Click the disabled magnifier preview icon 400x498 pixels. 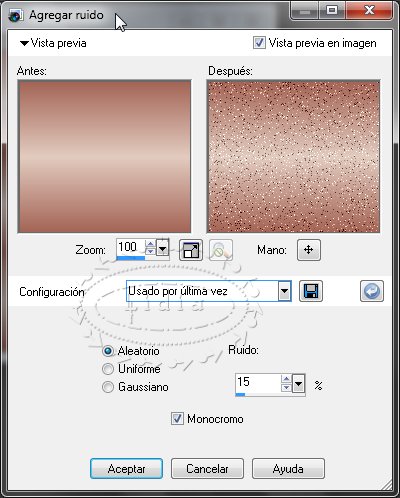click(x=221, y=250)
